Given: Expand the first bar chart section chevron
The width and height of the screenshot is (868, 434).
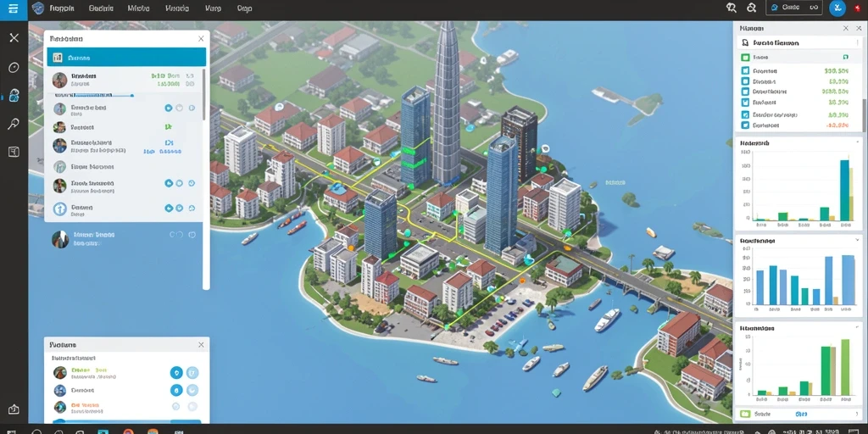Looking at the screenshot, I should 858,142.
